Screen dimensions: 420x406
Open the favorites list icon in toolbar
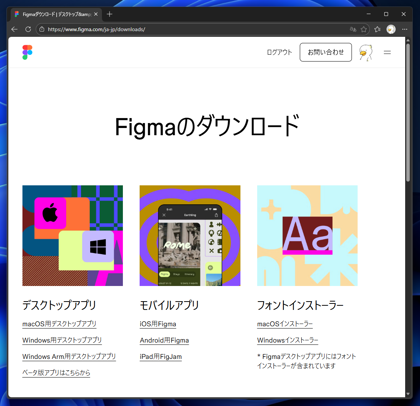377,29
